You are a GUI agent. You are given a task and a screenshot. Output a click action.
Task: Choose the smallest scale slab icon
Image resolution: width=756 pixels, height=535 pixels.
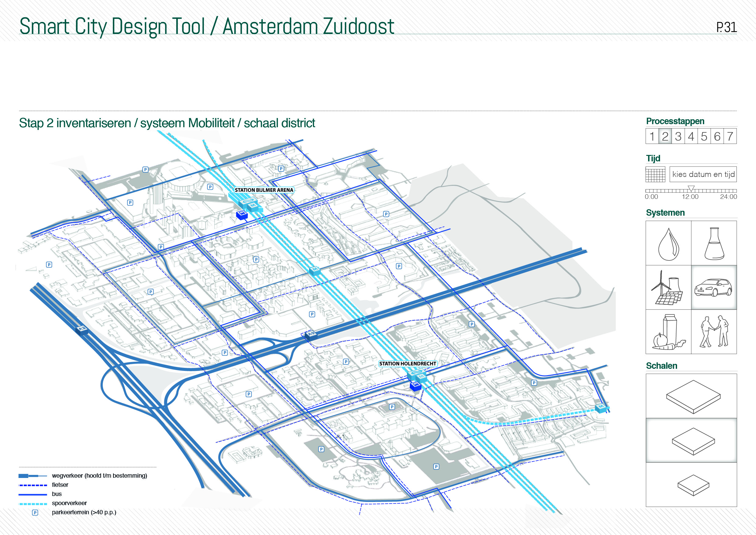click(691, 485)
